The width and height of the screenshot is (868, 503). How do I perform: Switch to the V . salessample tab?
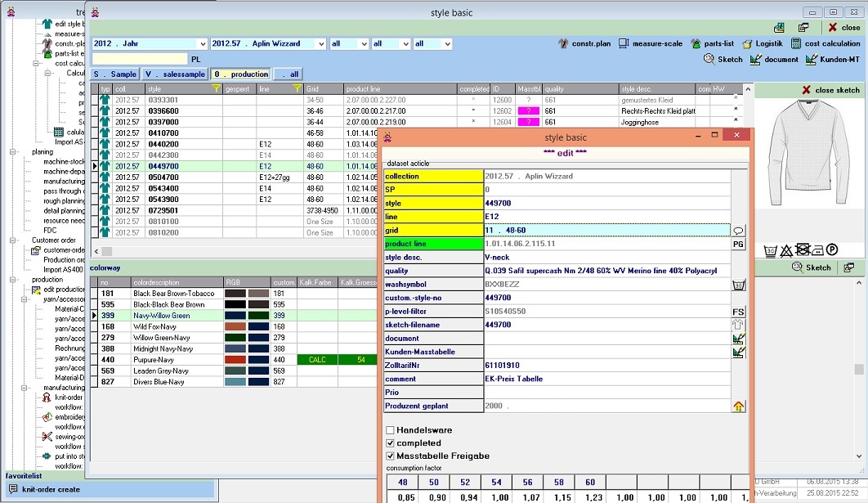tap(175, 74)
